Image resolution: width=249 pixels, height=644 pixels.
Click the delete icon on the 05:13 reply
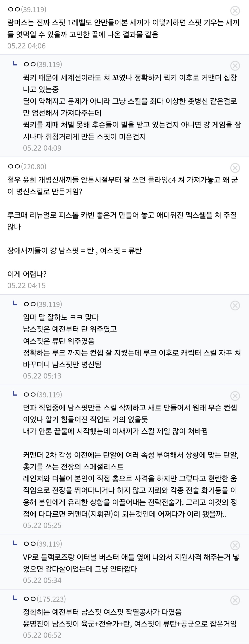click(x=235, y=305)
